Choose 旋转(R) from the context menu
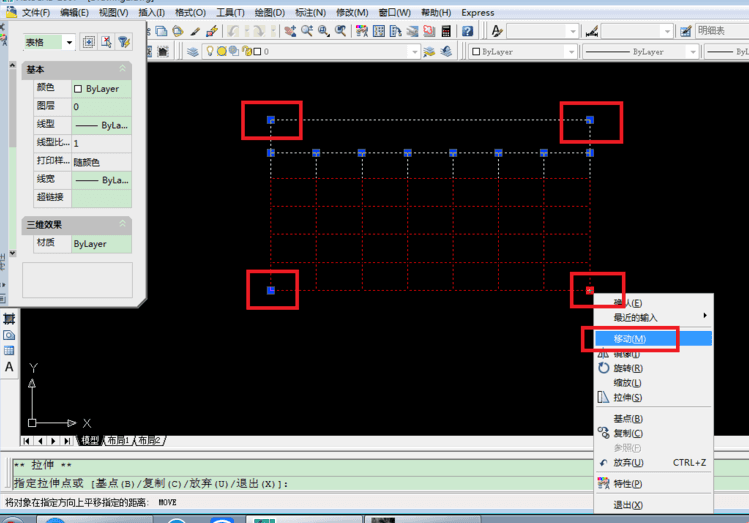 [x=628, y=368]
